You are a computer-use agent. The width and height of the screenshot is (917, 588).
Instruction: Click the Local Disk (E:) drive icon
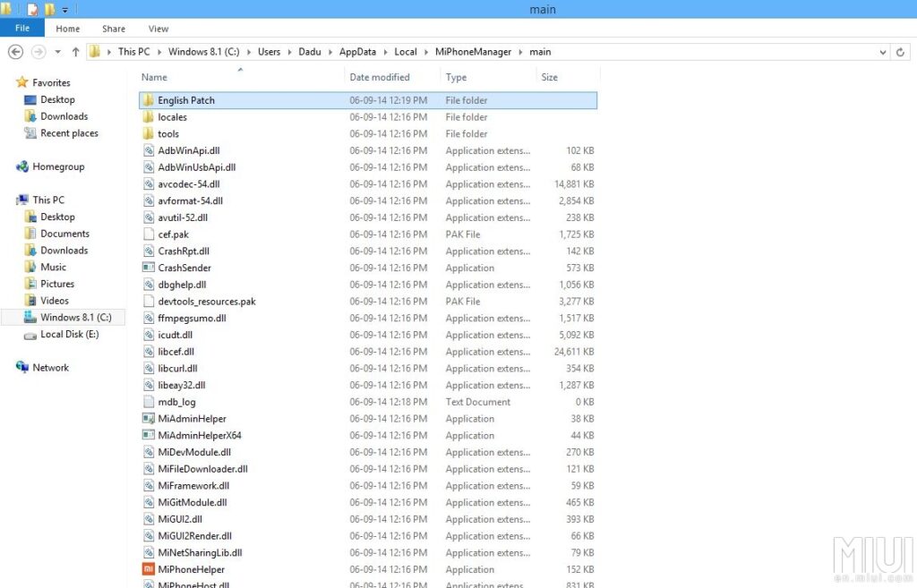pos(30,335)
